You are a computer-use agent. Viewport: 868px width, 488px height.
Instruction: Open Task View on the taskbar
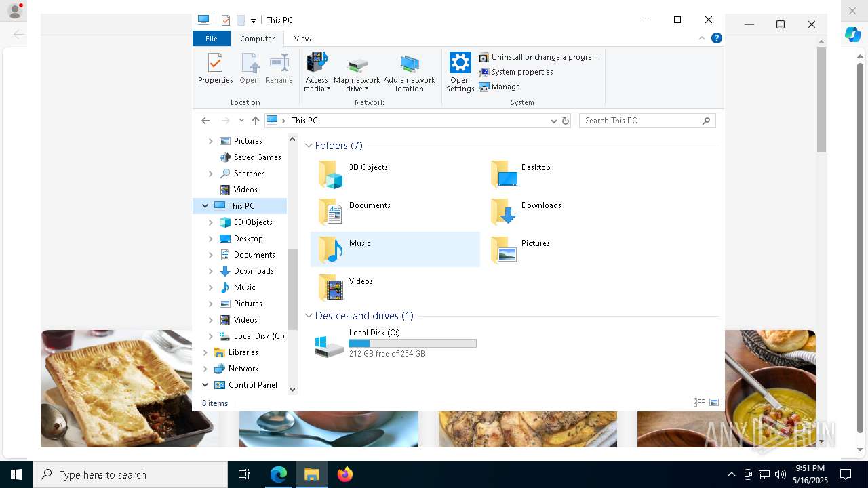[x=244, y=474]
